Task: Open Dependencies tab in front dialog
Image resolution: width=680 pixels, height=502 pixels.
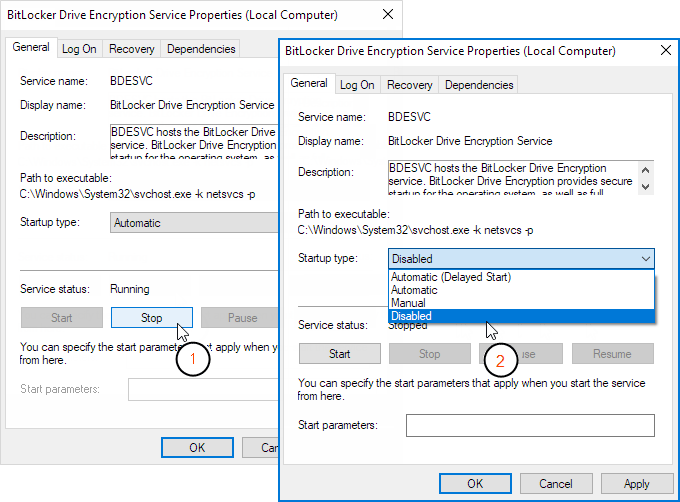Action: point(479,85)
